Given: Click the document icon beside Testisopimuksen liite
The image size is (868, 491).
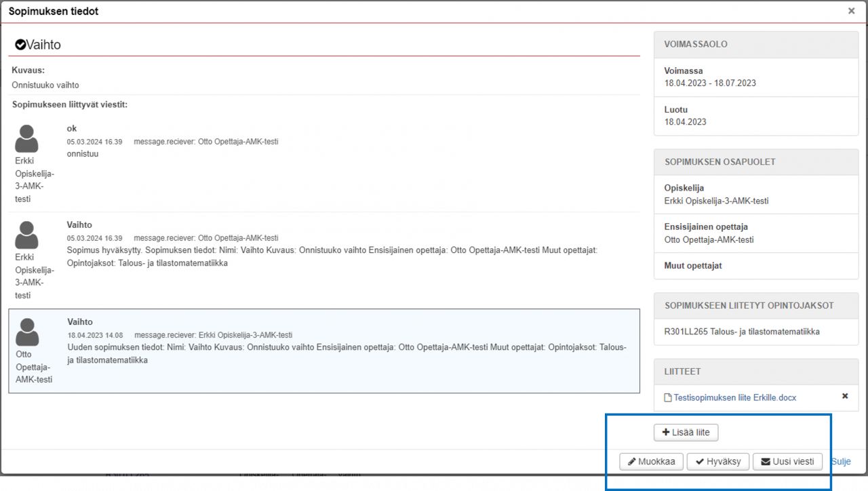Looking at the screenshot, I should [x=667, y=398].
